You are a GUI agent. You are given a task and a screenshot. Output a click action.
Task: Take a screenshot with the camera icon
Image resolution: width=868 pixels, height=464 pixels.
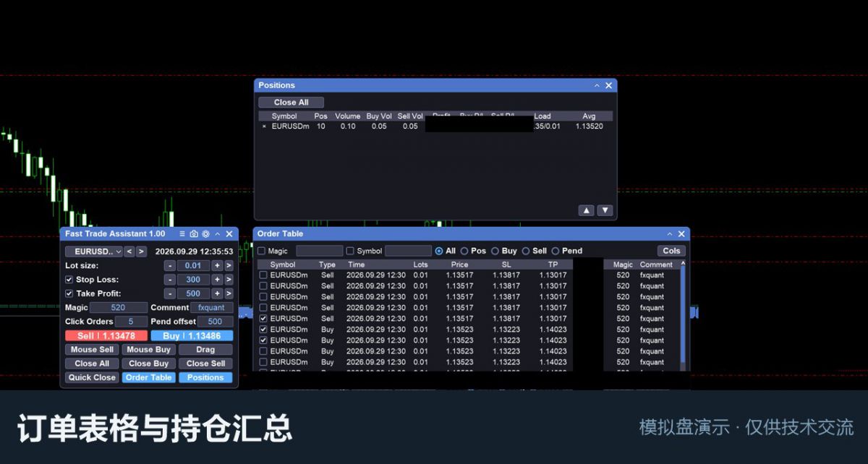(194, 234)
